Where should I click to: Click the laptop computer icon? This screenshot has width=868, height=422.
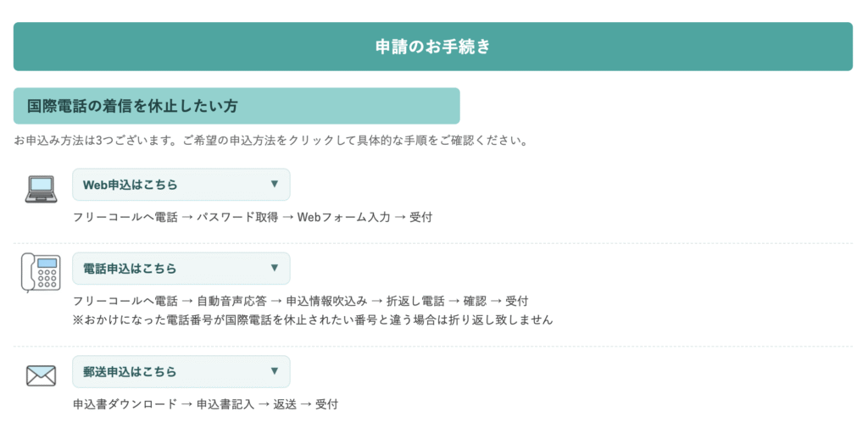pos(40,189)
